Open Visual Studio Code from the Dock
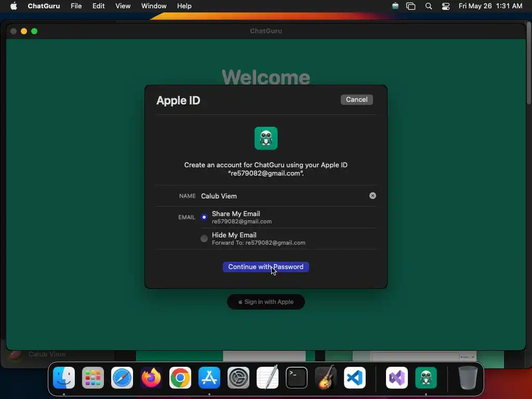 355,377
